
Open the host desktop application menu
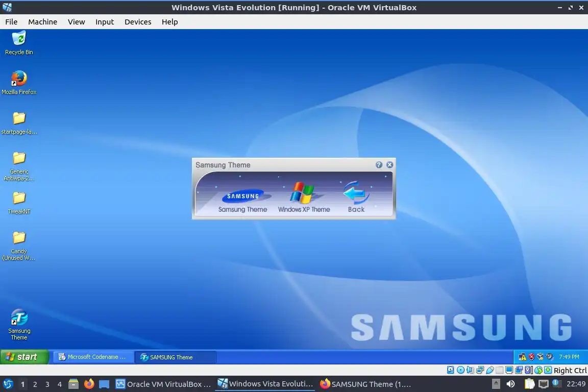(8, 384)
